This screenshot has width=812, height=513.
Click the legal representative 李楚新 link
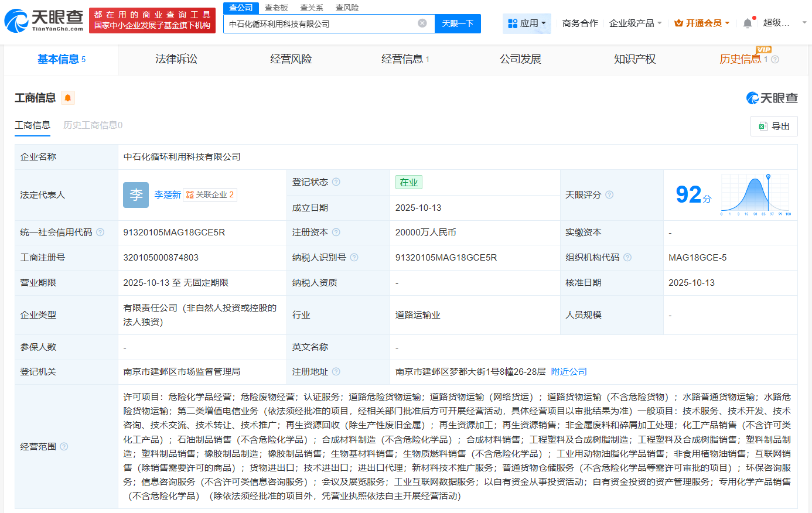tap(168, 194)
